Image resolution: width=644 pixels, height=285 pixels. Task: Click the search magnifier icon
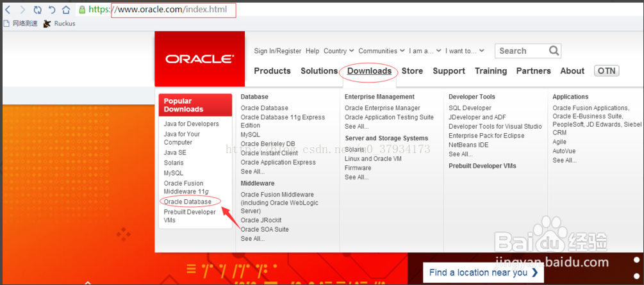554,51
